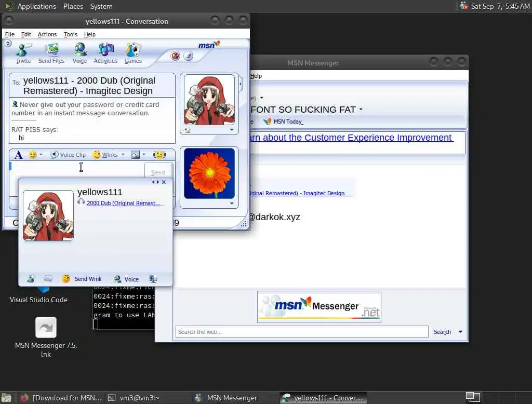The width and height of the screenshot is (532, 404).
Task: Open status dropdown above display name in MSN Messenger
Action: [262, 98]
